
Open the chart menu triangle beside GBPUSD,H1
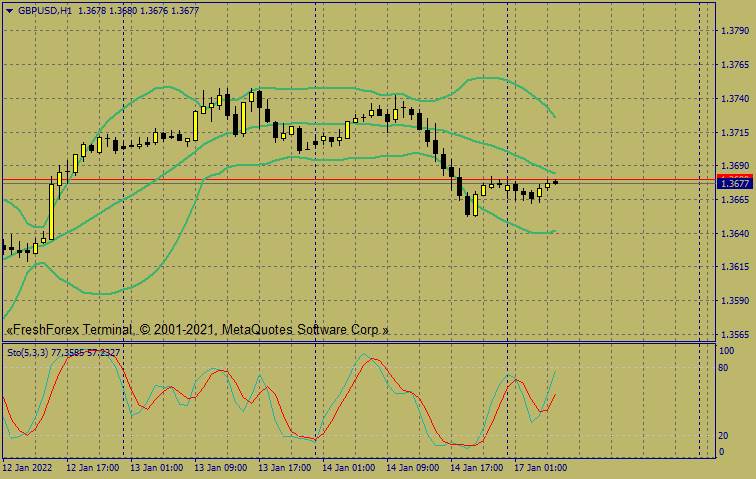point(9,10)
